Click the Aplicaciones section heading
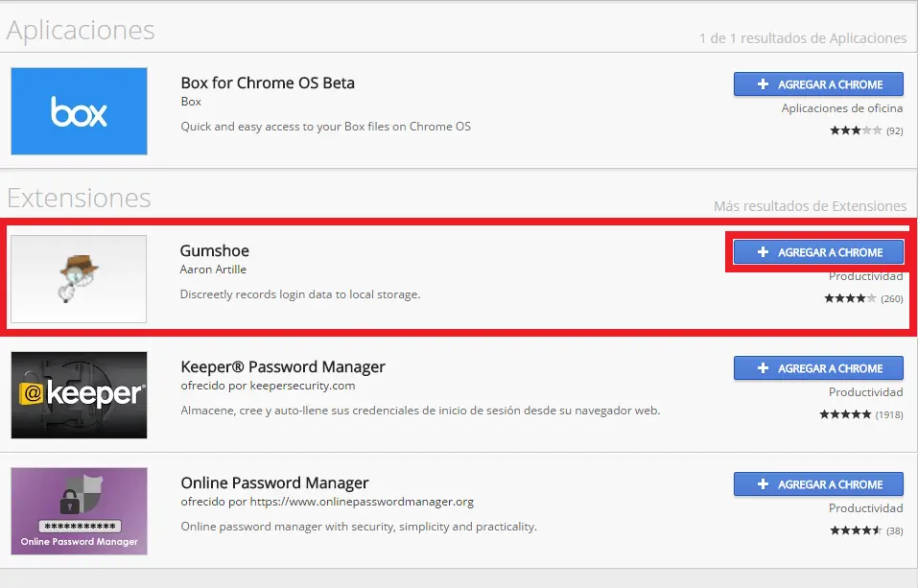The image size is (918, 588). click(81, 31)
